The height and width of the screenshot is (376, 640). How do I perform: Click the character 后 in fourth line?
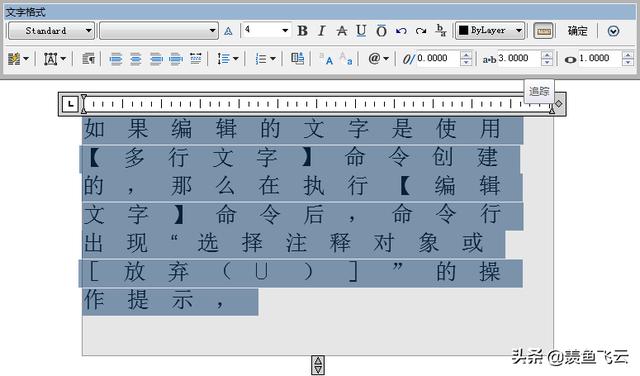[x=313, y=214]
